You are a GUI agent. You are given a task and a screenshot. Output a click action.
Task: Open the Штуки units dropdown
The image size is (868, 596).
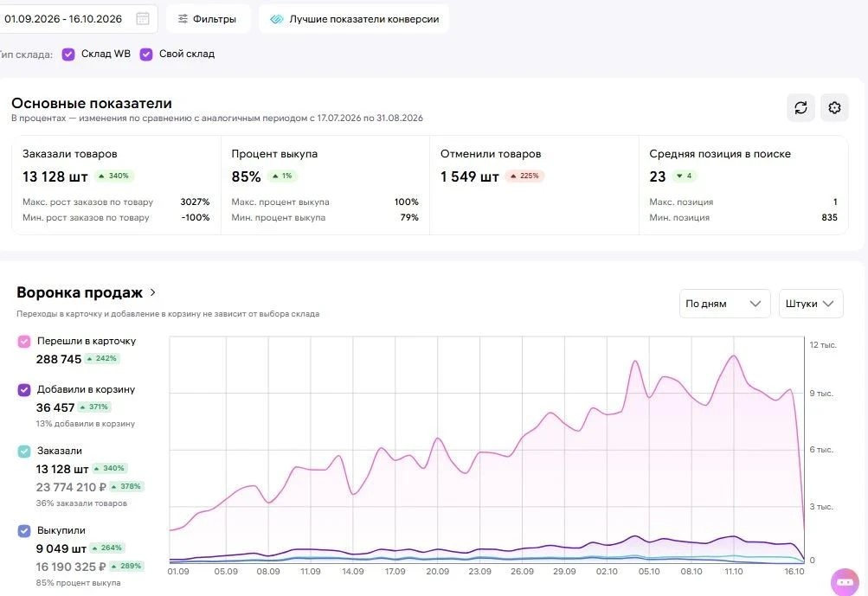pos(811,304)
